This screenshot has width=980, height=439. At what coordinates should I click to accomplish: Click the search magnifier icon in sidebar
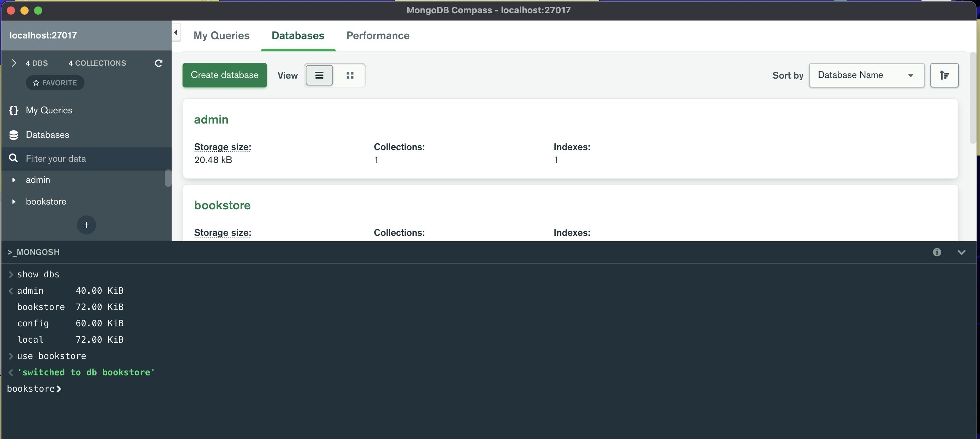13,158
